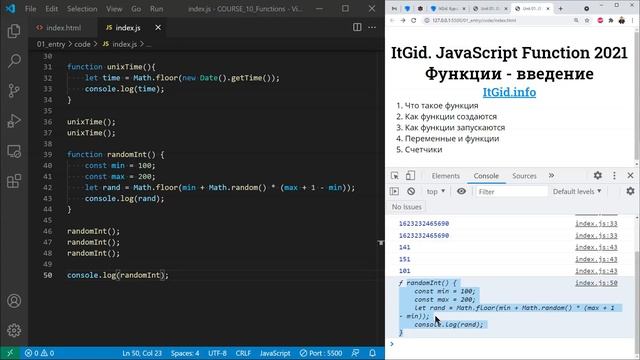The height and width of the screenshot is (360, 640).
Task: Open the View menu
Action: tap(114, 9)
